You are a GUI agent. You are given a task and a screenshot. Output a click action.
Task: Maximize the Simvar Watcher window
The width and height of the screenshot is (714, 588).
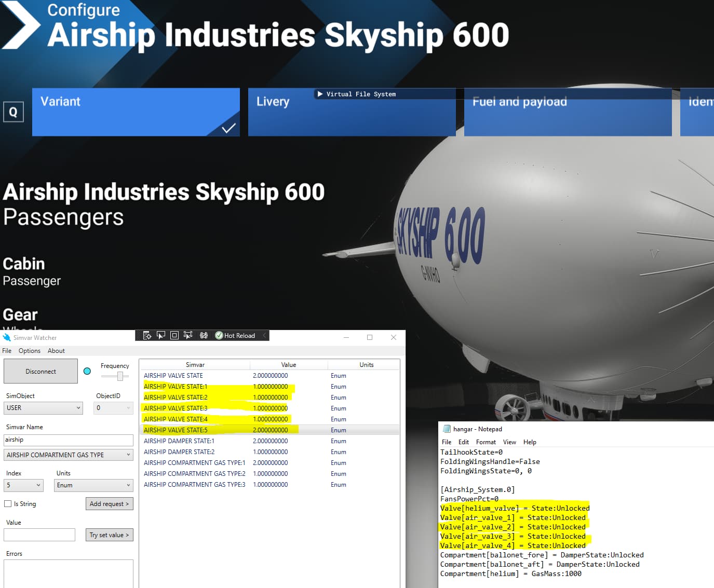370,337
